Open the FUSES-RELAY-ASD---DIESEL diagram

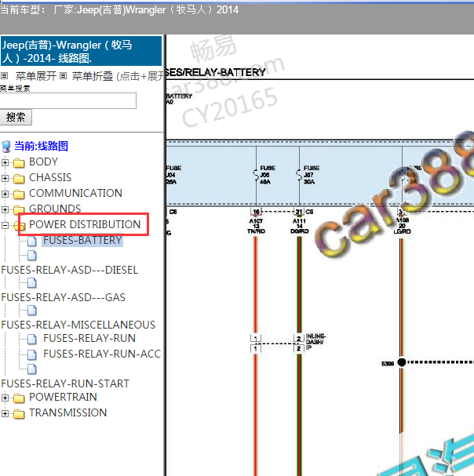coord(70,270)
